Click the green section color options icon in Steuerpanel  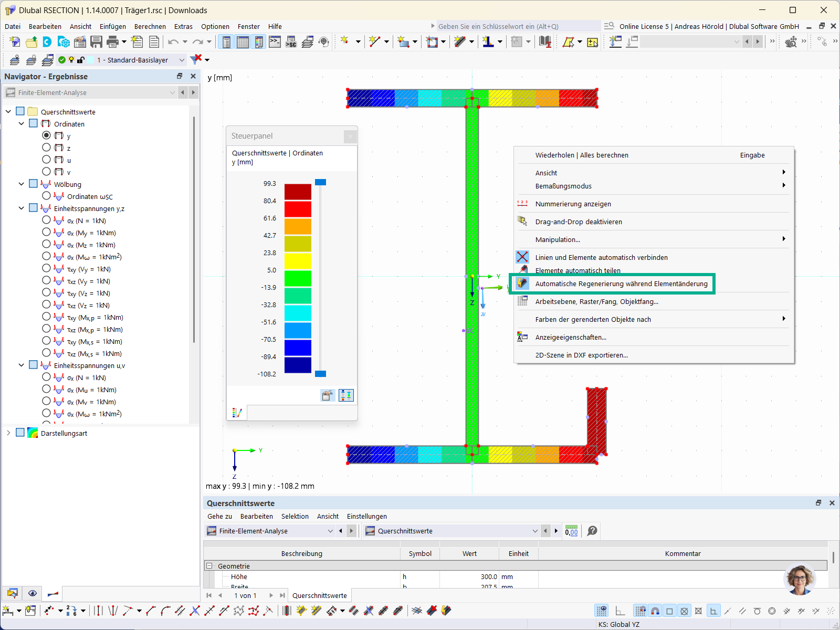(346, 395)
